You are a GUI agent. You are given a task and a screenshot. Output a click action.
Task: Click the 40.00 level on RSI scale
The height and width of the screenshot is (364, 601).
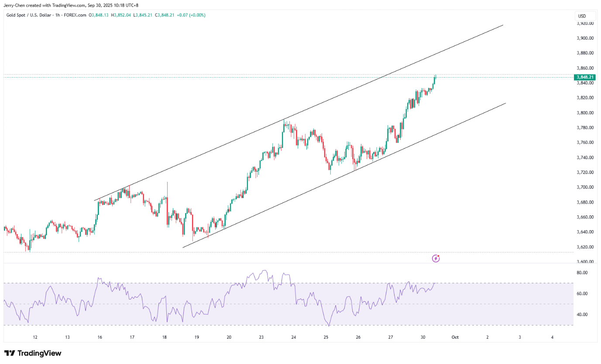[582, 314]
